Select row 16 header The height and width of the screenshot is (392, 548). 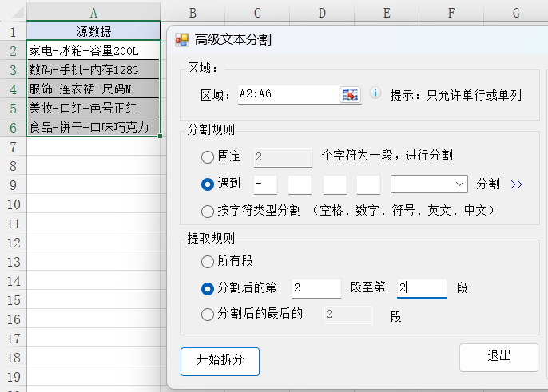[13, 319]
